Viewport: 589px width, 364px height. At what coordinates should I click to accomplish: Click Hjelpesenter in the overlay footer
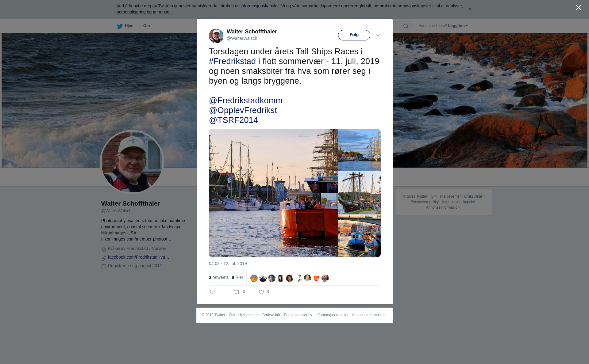tap(248, 315)
